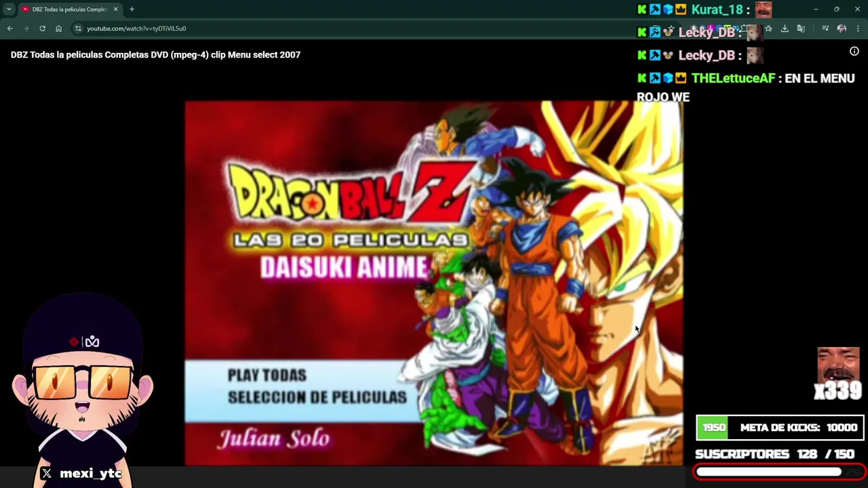Close the DBZ Todas la peliculas tab
Viewport: 868px width, 488px height.
[115, 9]
